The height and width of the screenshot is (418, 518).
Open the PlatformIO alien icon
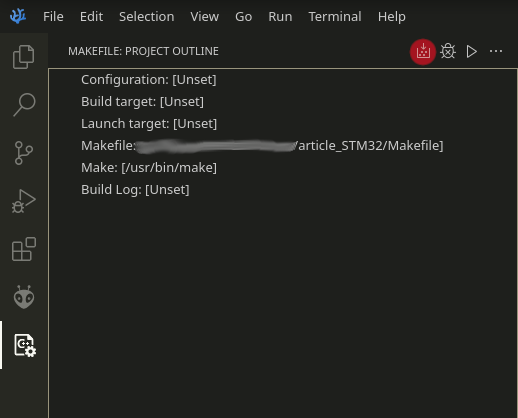coord(24,297)
